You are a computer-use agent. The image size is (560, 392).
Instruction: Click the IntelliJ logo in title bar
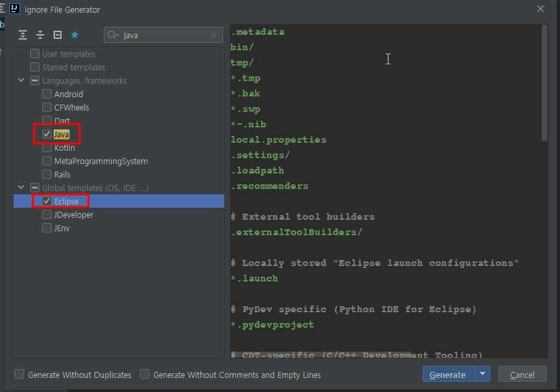[15, 9]
